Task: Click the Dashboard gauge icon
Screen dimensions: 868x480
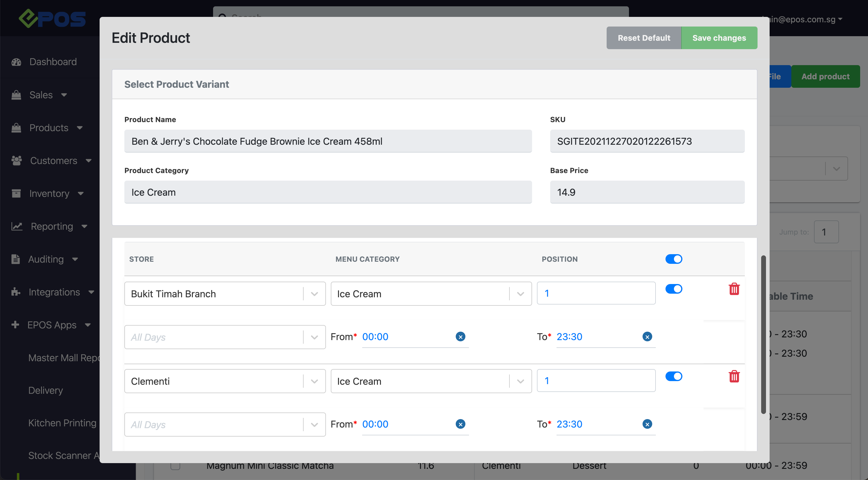Action: (x=16, y=62)
